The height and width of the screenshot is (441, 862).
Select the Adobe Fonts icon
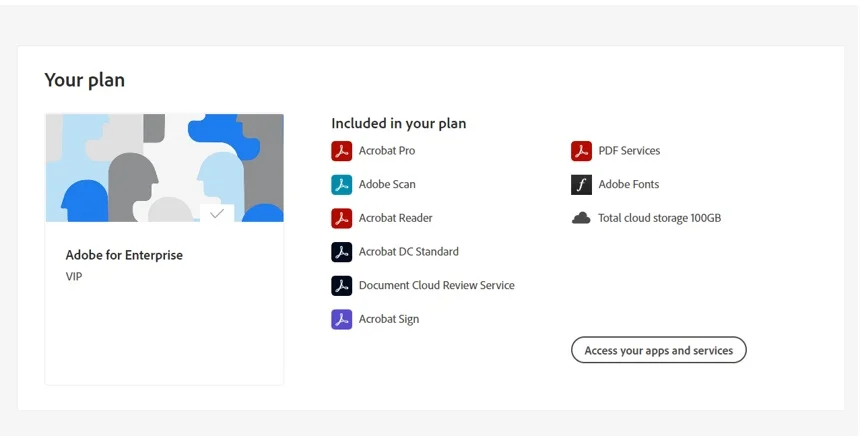click(x=581, y=185)
